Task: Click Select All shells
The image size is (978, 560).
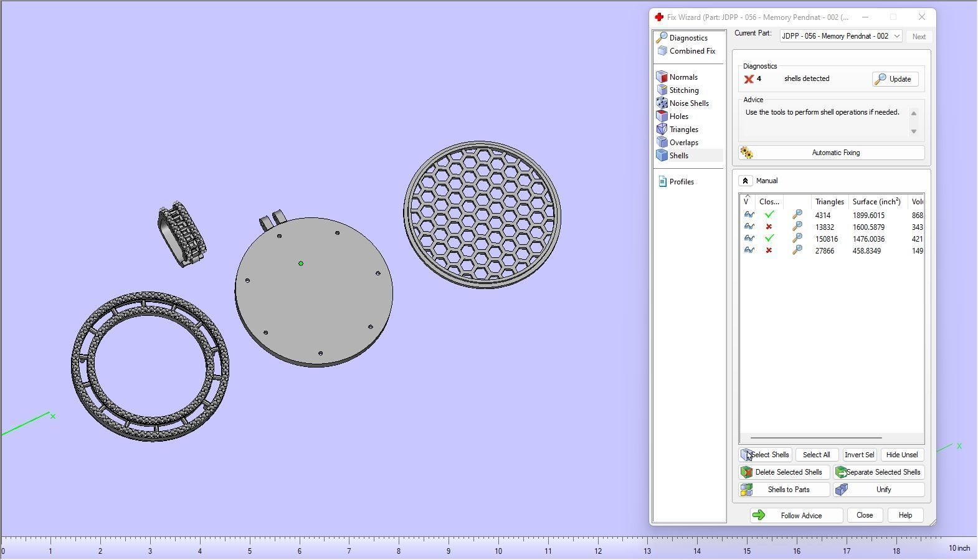Action: click(817, 455)
